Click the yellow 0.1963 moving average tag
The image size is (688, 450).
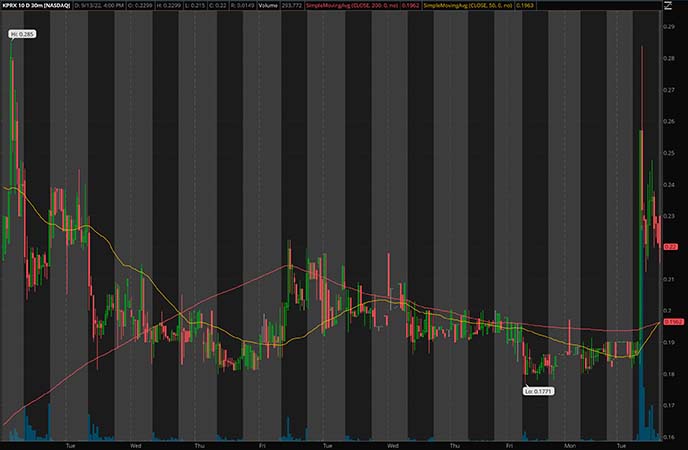pos(673,322)
